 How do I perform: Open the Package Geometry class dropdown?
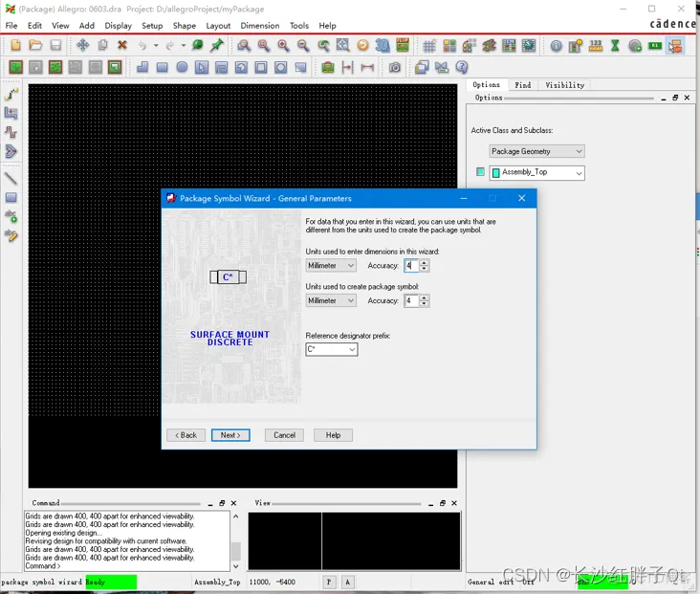pyautogui.click(x=536, y=151)
